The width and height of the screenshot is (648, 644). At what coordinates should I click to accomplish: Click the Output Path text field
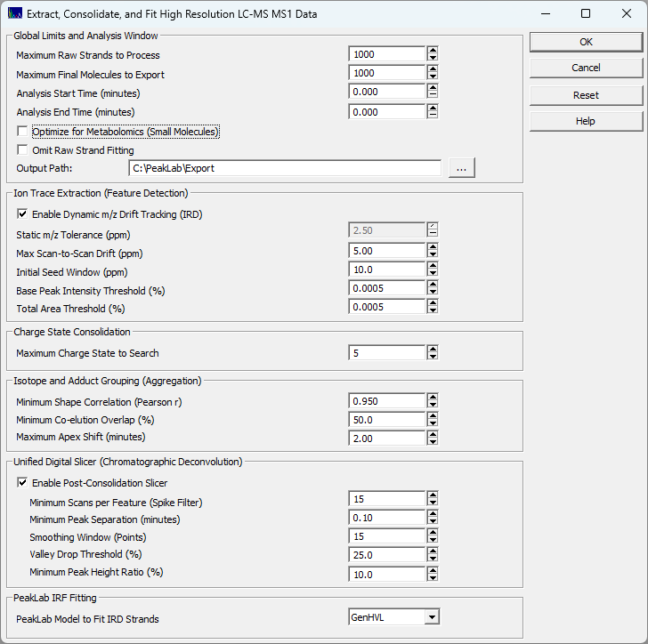click(x=285, y=168)
